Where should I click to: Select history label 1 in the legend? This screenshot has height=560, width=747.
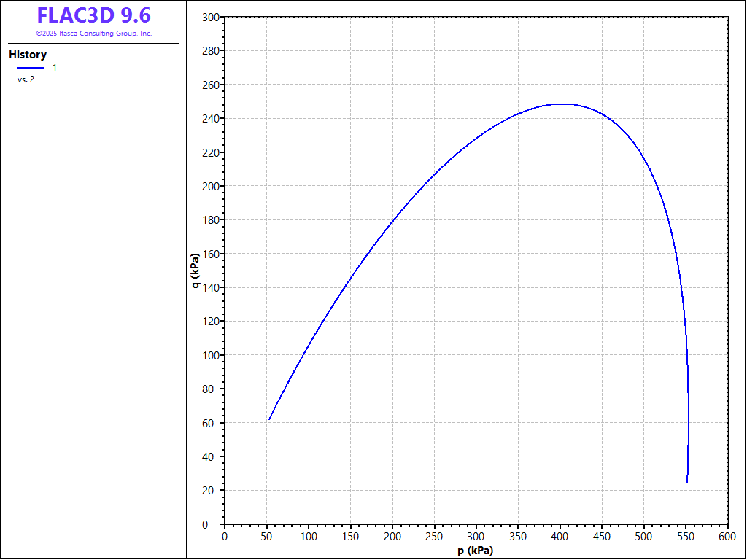click(55, 68)
